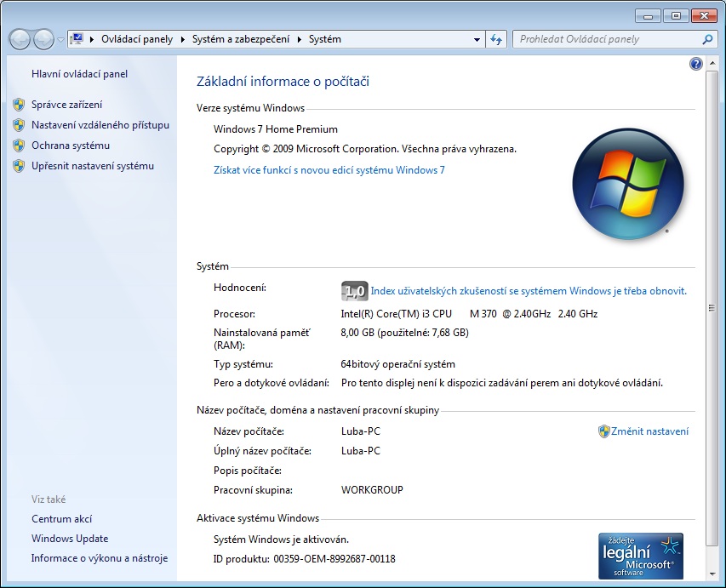The width and height of the screenshot is (726, 588).
Task: Click the shield icon next to Změnit nastavení
Action: point(604,431)
